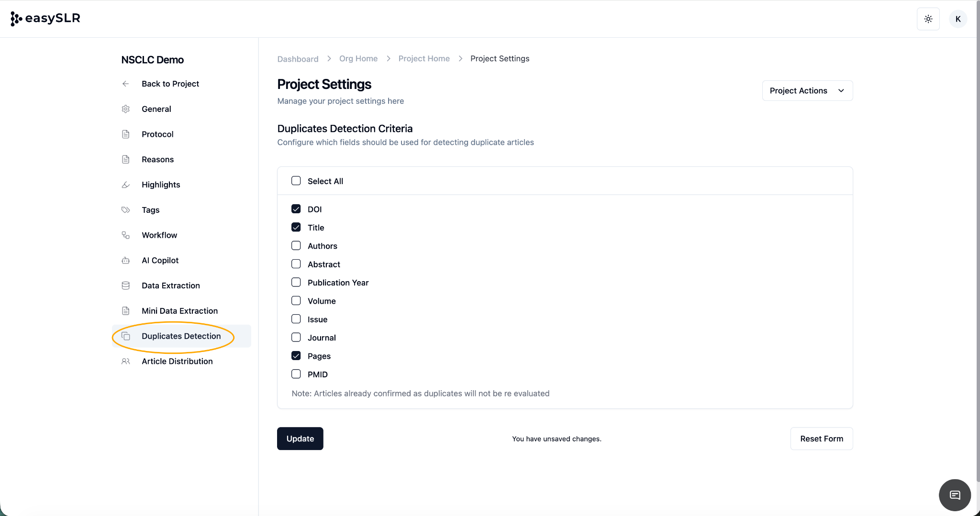Open the user avatar K menu

(x=958, y=19)
